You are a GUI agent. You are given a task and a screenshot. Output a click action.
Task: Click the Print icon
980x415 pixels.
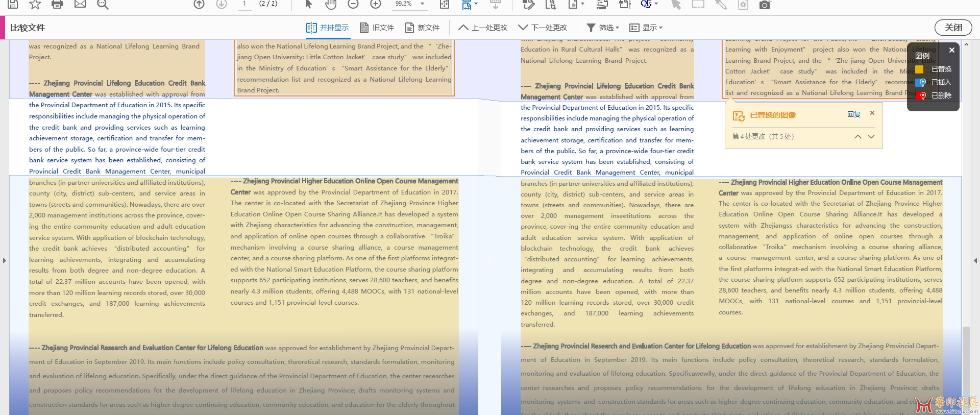click(57, 4)
